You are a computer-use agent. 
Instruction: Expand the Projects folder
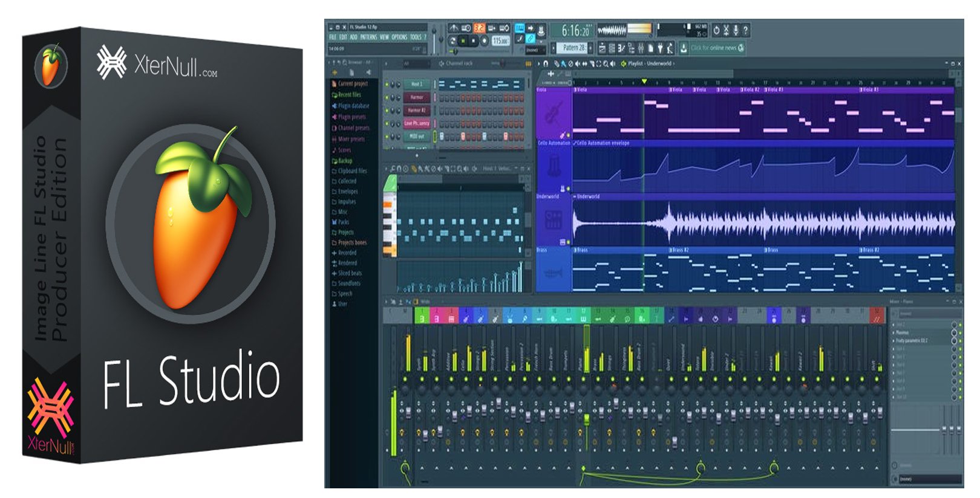(343, 232)
